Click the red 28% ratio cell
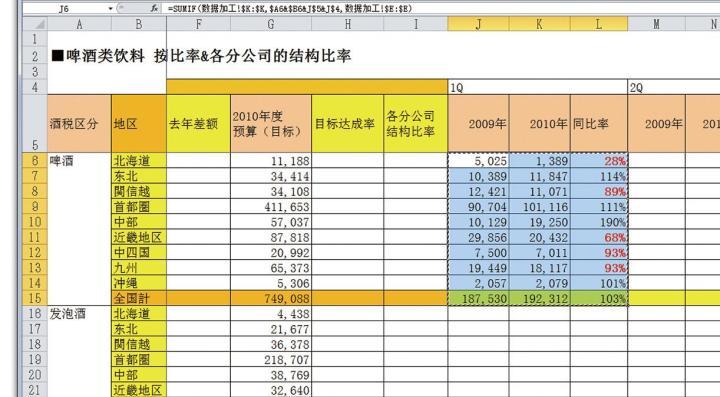Screen dimensions: 720x397 [599, 161]
